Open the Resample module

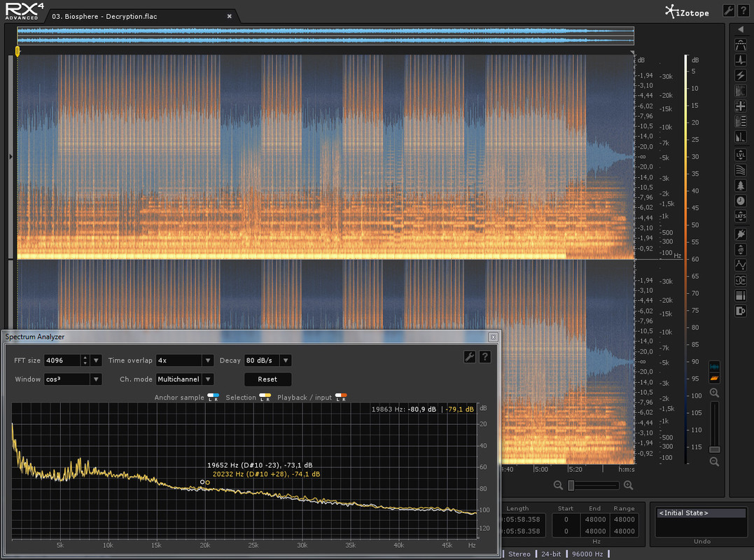(741, 295)
